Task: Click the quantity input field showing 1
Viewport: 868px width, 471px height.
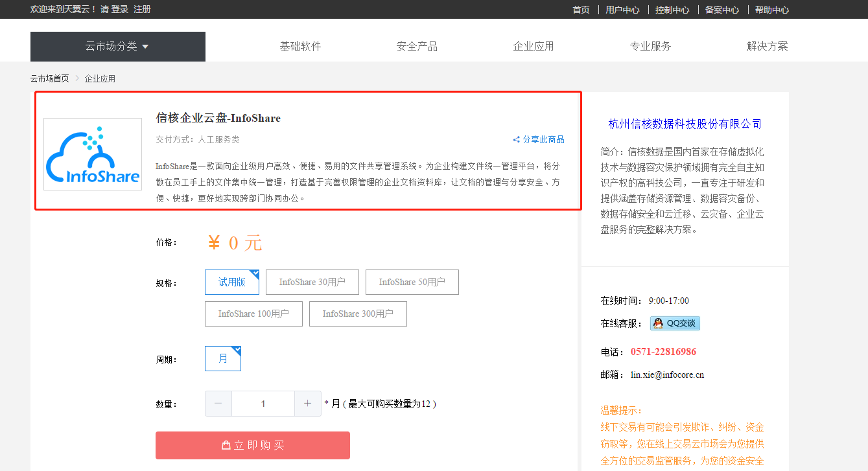Action: point(263,404)
